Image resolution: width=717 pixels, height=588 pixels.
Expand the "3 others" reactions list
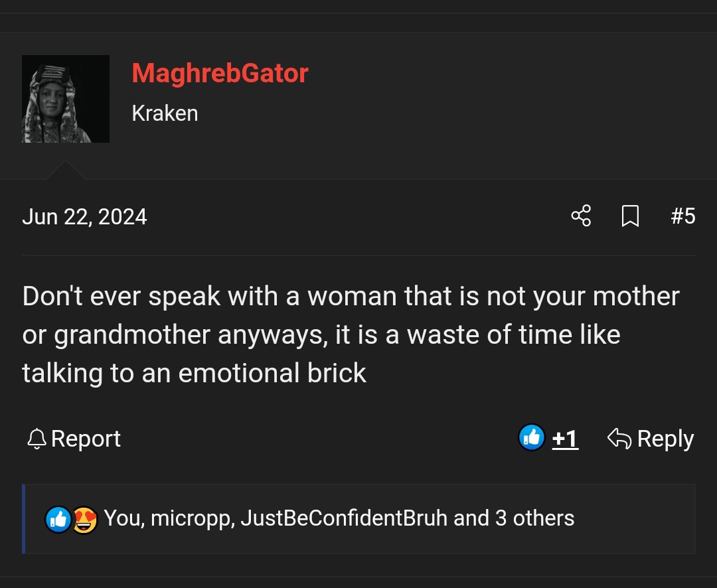[534, 518]
